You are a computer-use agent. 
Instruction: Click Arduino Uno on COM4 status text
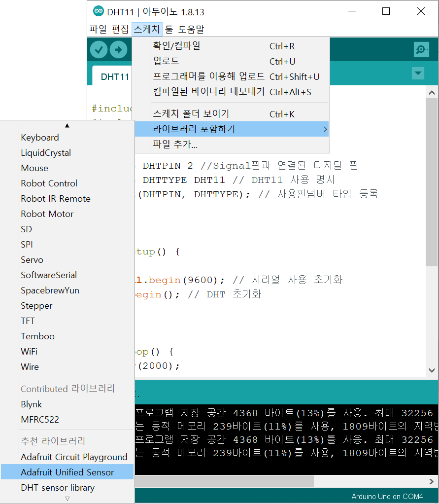tap(387, 496)
